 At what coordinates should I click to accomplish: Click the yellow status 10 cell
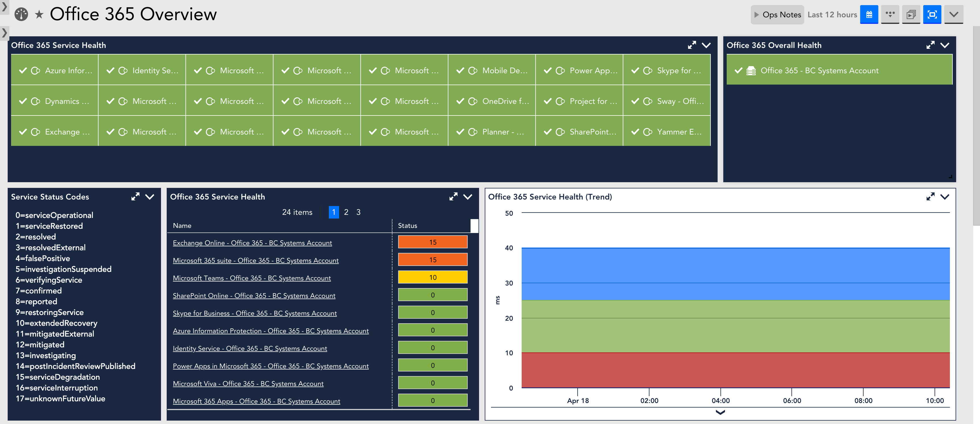(x=432, y=277)
